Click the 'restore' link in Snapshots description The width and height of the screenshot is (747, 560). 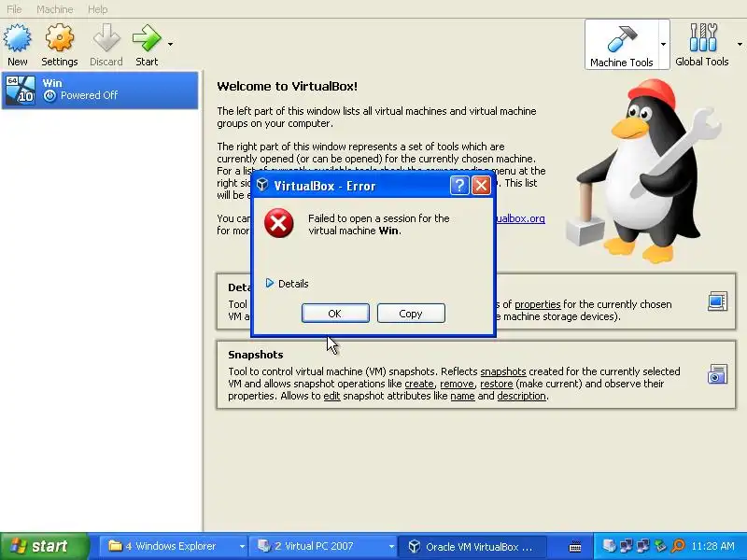(x=497, y=384)
